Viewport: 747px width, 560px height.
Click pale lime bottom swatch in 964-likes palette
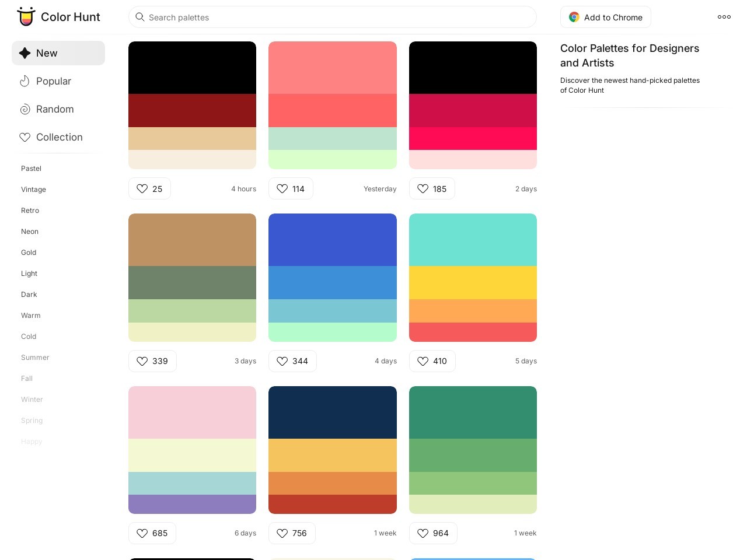[473, 504]
